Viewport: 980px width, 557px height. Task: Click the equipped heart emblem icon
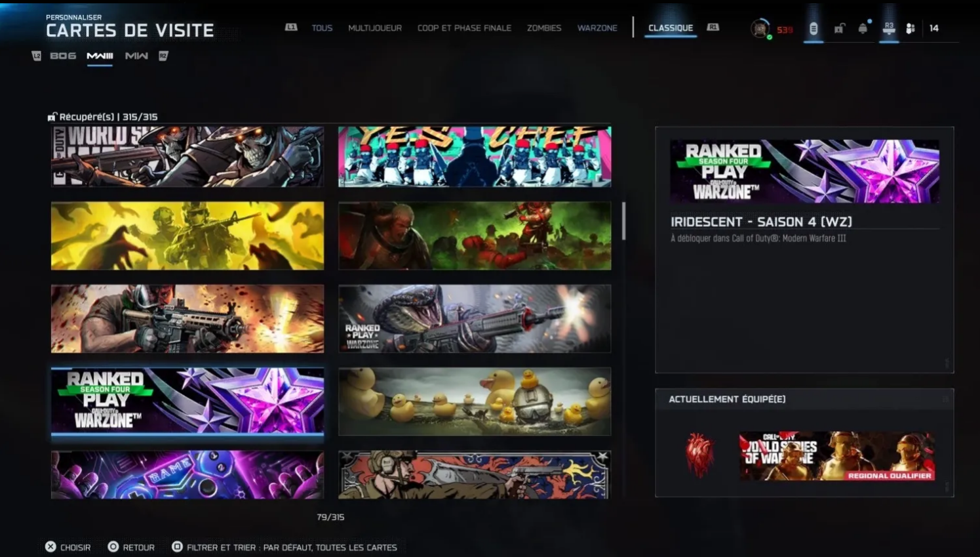click(x=699, y=455)
